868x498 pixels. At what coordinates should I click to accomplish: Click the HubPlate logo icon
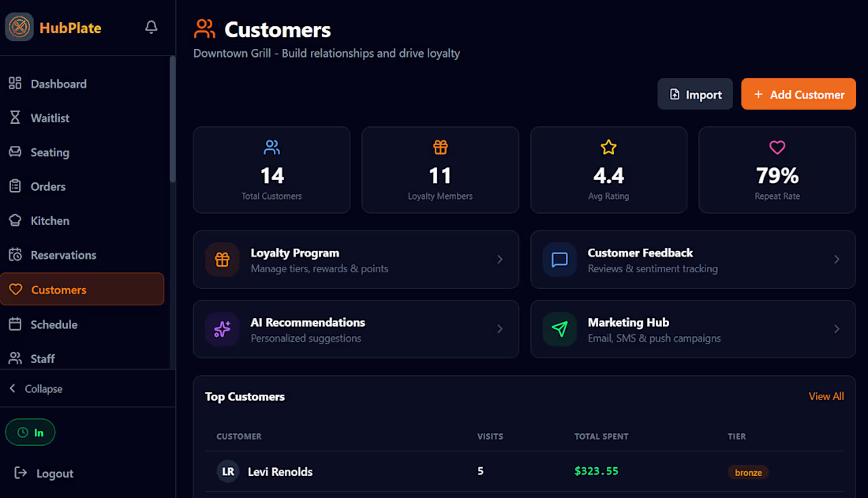20,27
